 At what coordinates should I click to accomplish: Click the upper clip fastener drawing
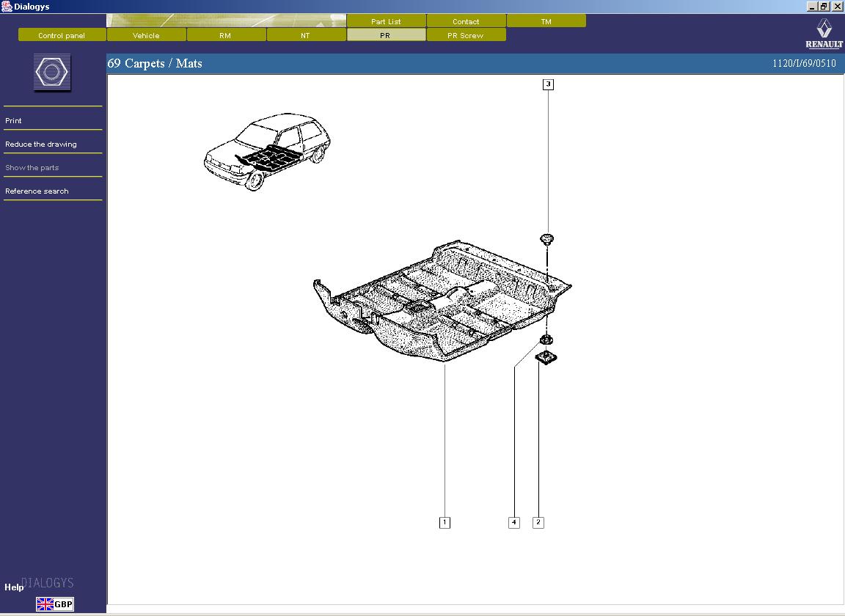[547, 239]
